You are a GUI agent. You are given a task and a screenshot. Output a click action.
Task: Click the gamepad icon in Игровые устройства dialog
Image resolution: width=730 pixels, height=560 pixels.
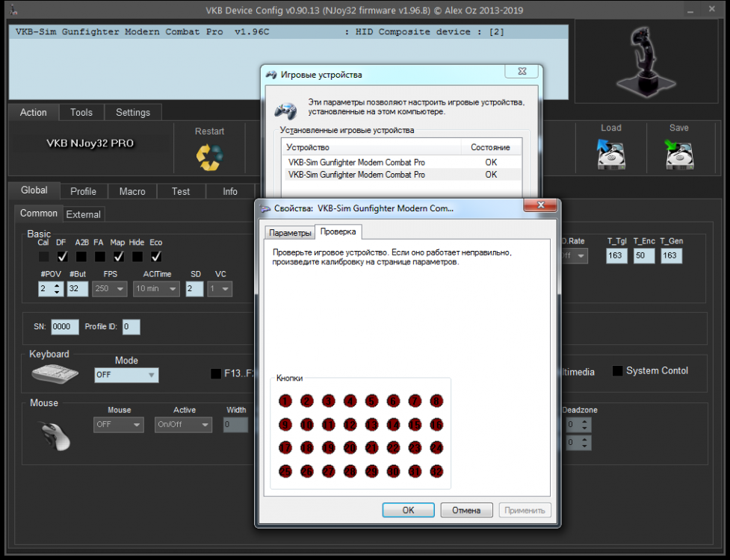pos(285,110)
